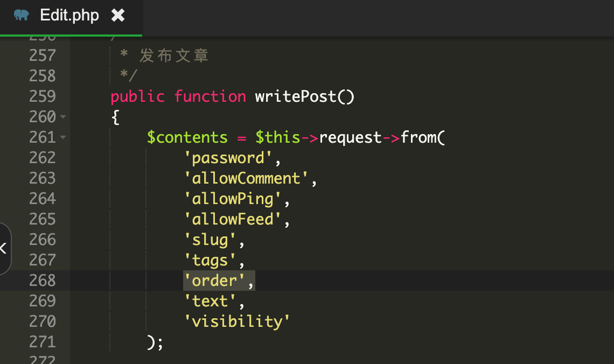Click the 'slug' string on line 266
The width and height of the screenshot is (614, 364).
[210, 240]
